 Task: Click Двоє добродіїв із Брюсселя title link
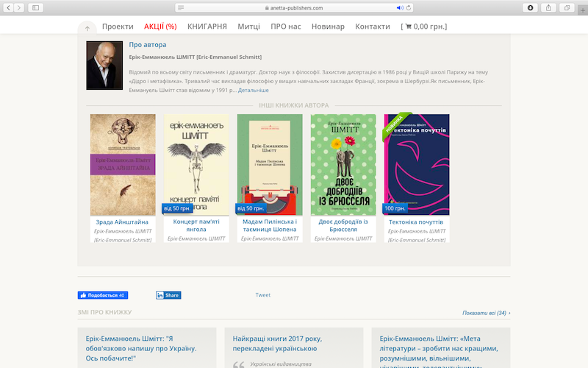click(343, 225)
